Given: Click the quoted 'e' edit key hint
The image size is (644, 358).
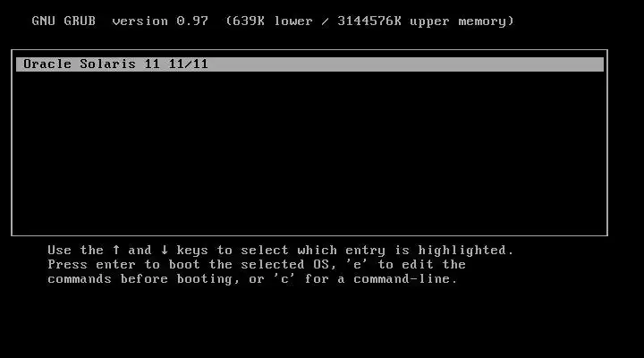Looking at the screenshot, I should tap(357, 264).
